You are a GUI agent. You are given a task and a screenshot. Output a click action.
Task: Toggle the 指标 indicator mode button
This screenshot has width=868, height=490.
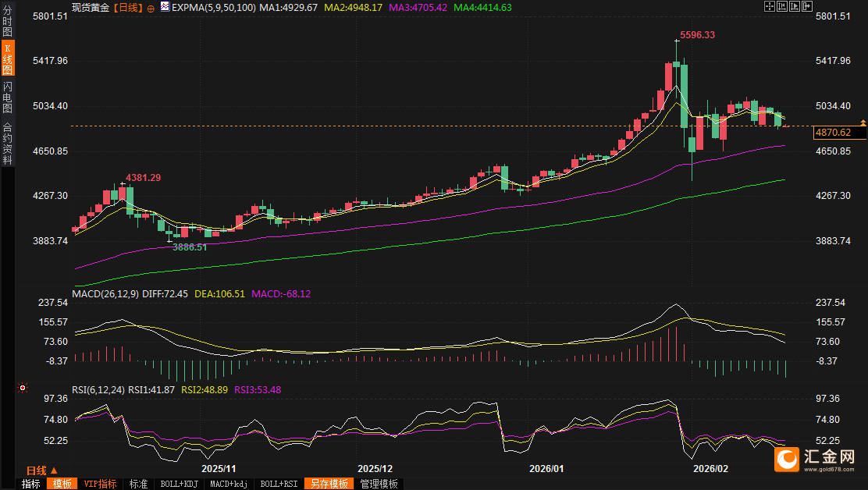click(31, 484)
